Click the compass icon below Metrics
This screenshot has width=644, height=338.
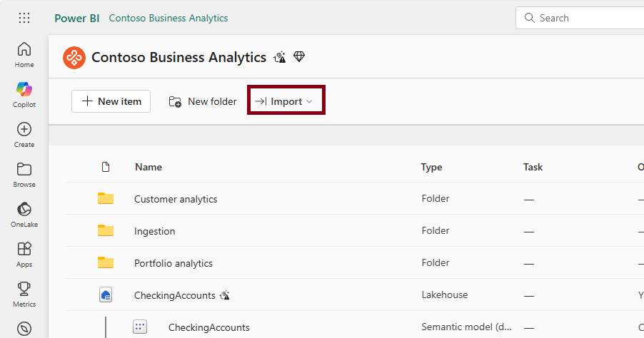24,329
